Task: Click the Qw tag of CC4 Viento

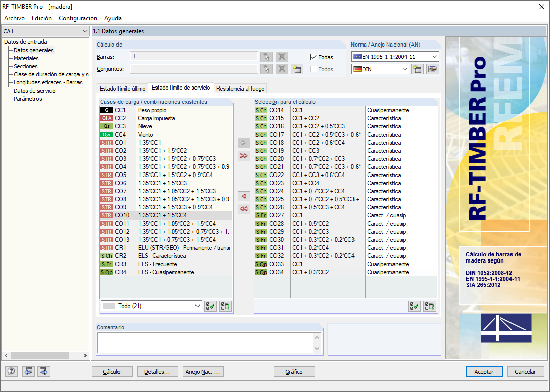Action: (x=107, y=135)
